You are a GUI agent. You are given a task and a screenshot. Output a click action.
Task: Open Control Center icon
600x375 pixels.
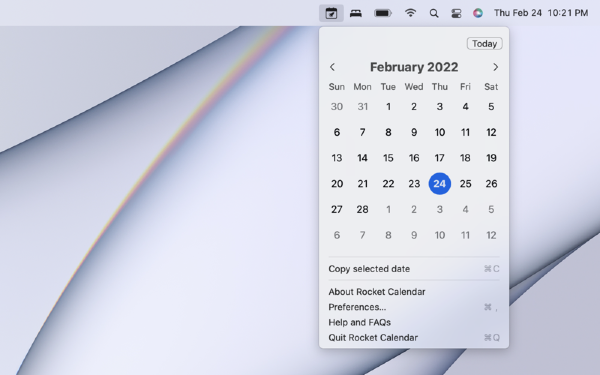[x=456, y=13]
